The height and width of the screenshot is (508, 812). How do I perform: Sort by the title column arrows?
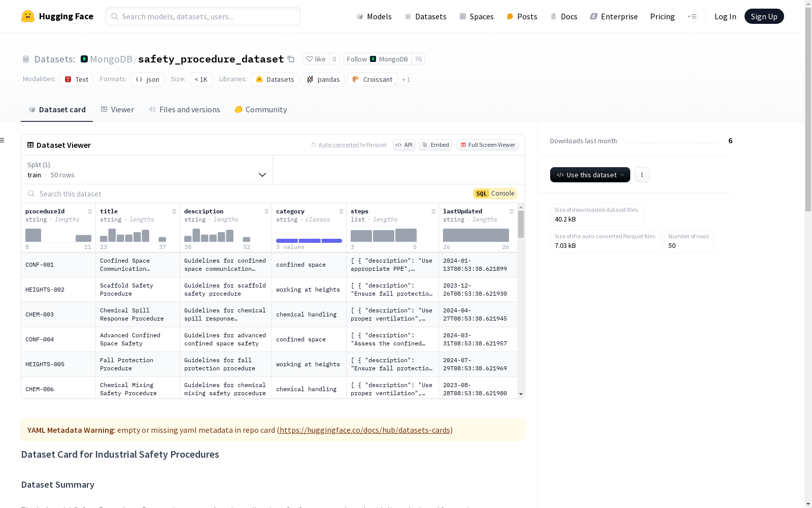coord(174,211)
